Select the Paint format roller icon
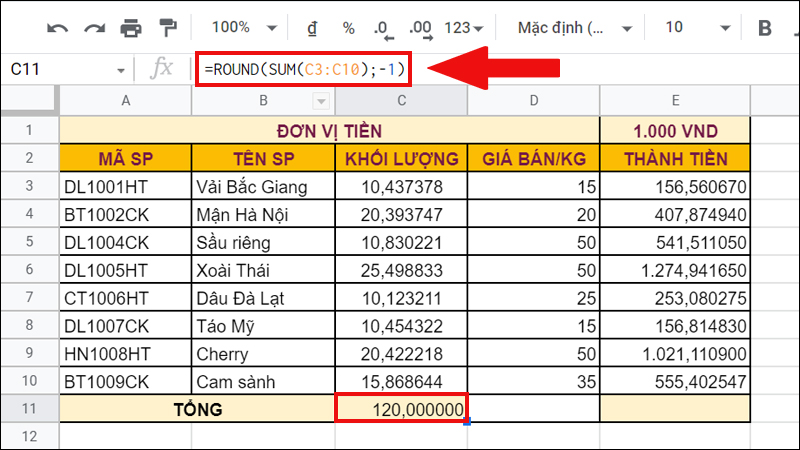Screen dimensions: 800x450 [x=167, y=27]
